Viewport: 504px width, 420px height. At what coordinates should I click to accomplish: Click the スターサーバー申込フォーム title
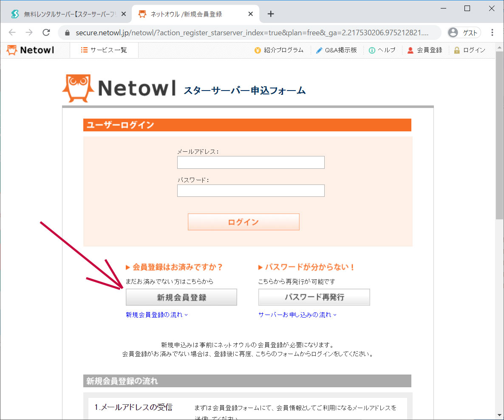coord(245,91)
